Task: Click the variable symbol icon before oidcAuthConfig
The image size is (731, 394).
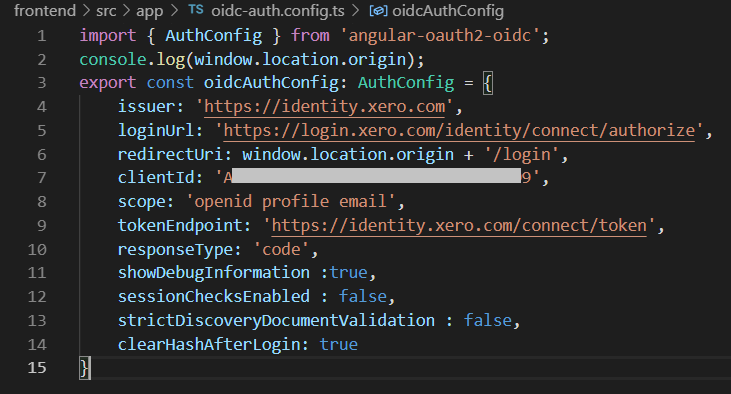Action: pos(378,10)
